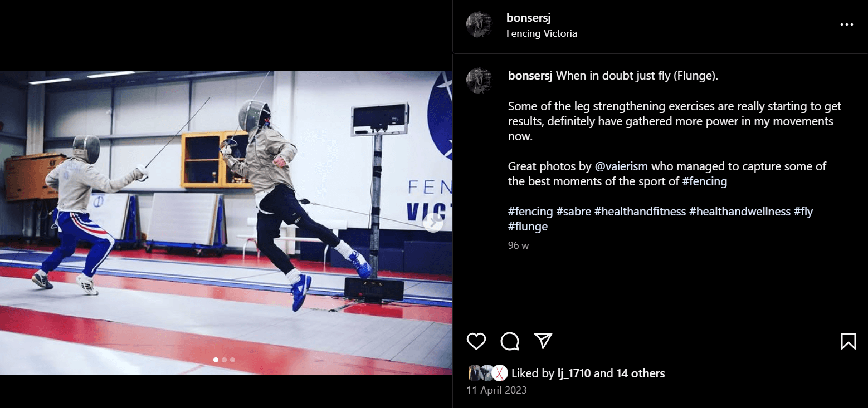Open bonsersj username in post header
Image resolution: width=868 pixels, height=408 pixels.
click(529, 18)
